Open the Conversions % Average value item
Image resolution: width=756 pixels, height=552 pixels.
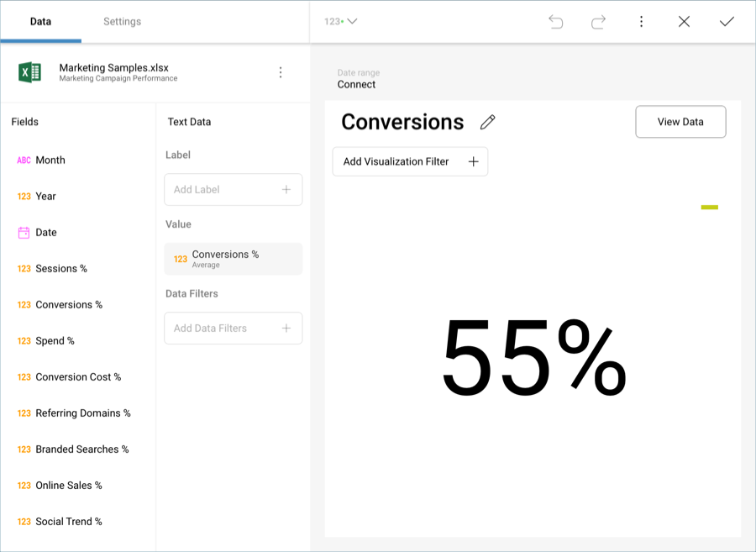coord(233,259)
